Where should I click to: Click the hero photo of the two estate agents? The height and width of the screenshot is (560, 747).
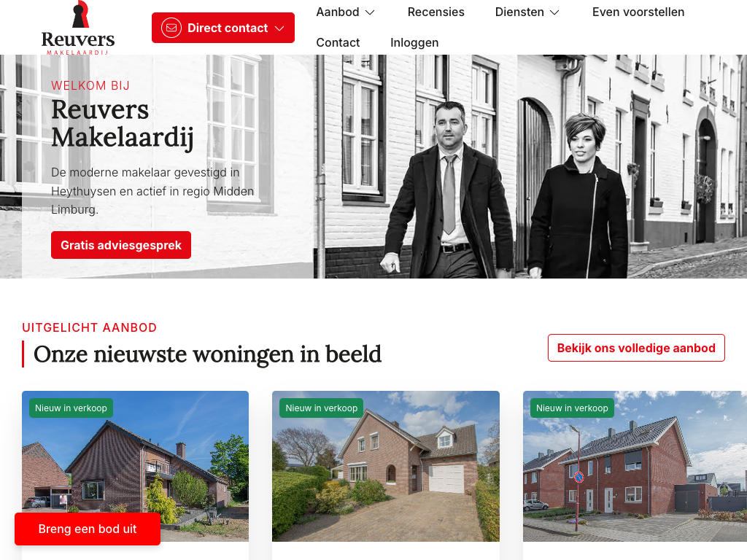click(505, 190)
